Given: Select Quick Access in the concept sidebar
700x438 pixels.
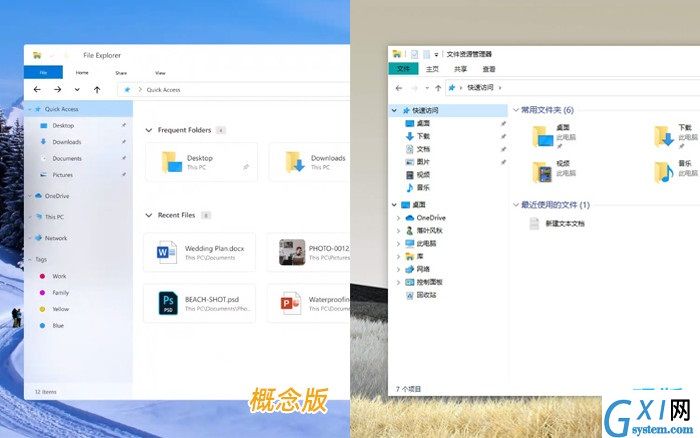Looking at the screenshot, I should (79, 109).
